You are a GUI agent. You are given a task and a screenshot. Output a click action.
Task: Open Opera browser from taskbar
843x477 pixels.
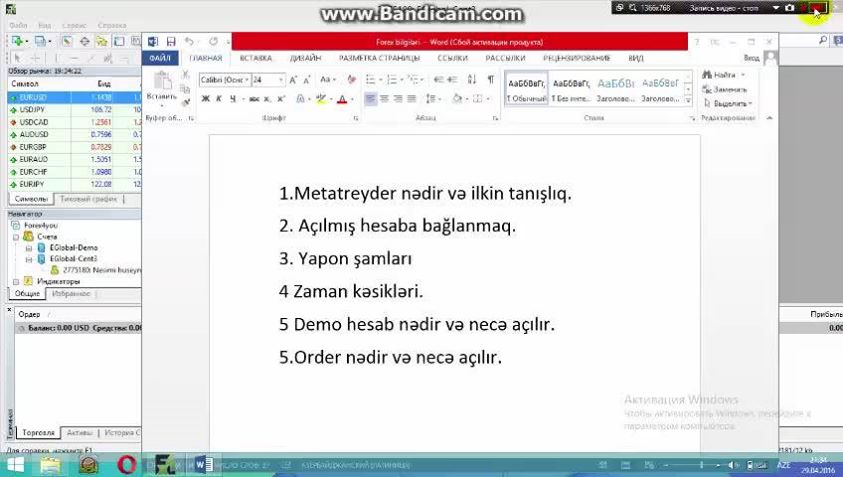[x=127, y=464]
